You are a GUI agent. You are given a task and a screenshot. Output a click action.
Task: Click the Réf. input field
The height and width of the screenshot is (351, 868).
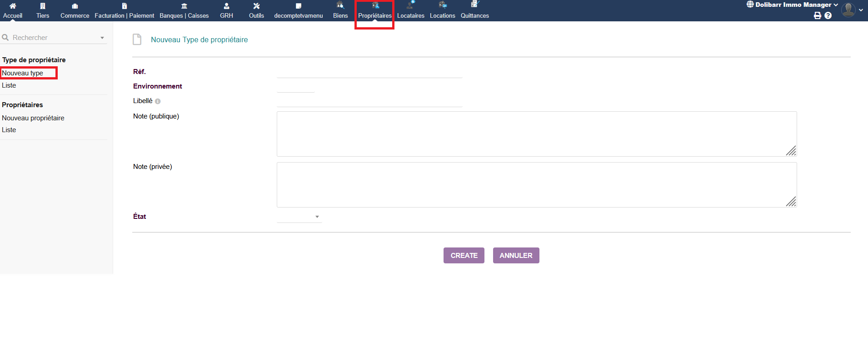click(369, 72)
